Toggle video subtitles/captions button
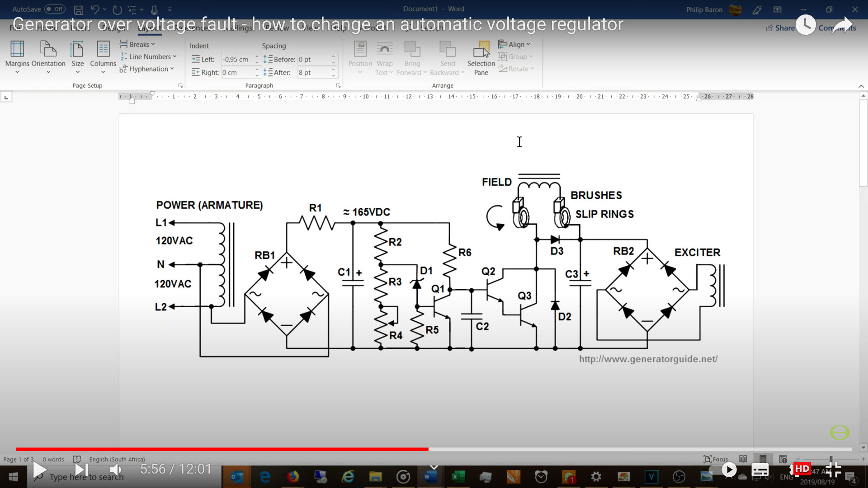The width and height of the screenshot is (868, 488). [759, 470]
